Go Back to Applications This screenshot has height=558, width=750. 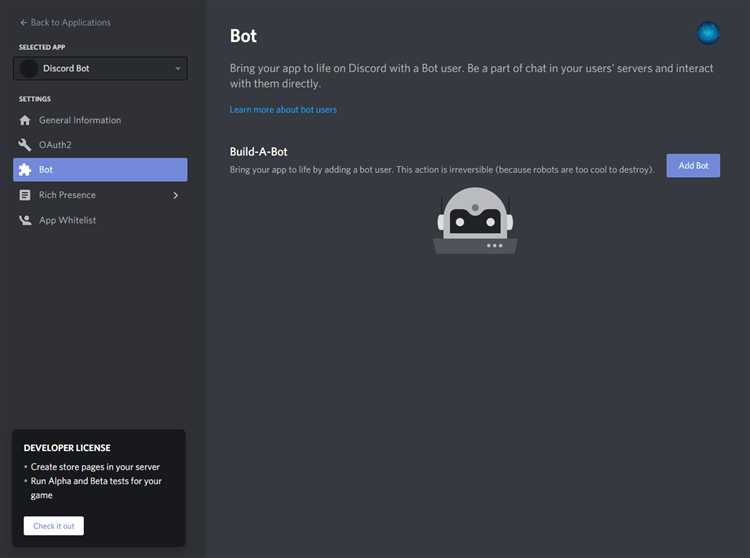click(65, 22)
